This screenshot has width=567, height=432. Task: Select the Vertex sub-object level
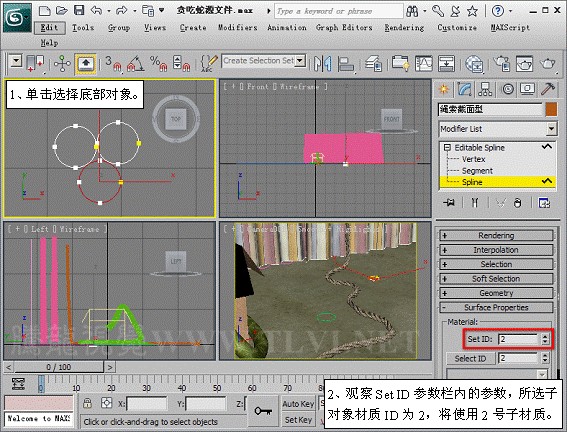(x=473, y=159)
